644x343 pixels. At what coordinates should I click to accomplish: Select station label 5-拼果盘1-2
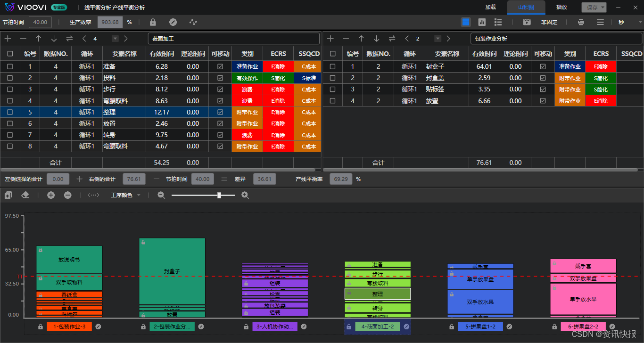[480, 327]
